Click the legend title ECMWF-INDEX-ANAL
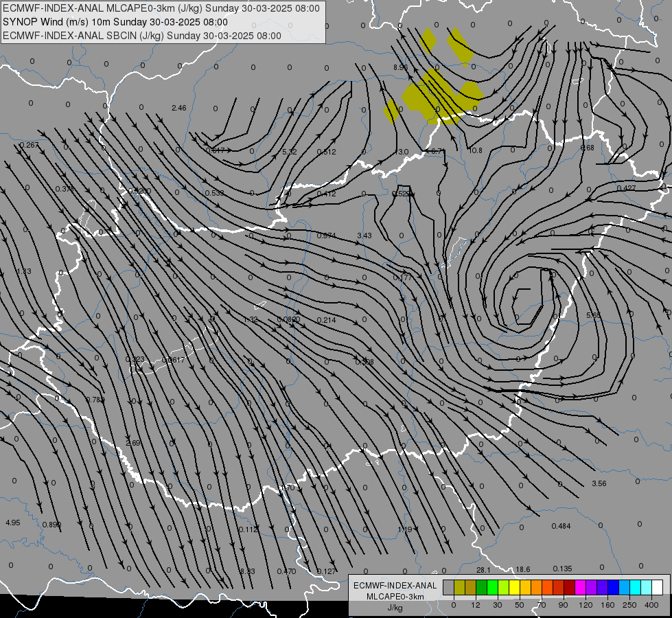Screen dimensions: 672x618 395,586
